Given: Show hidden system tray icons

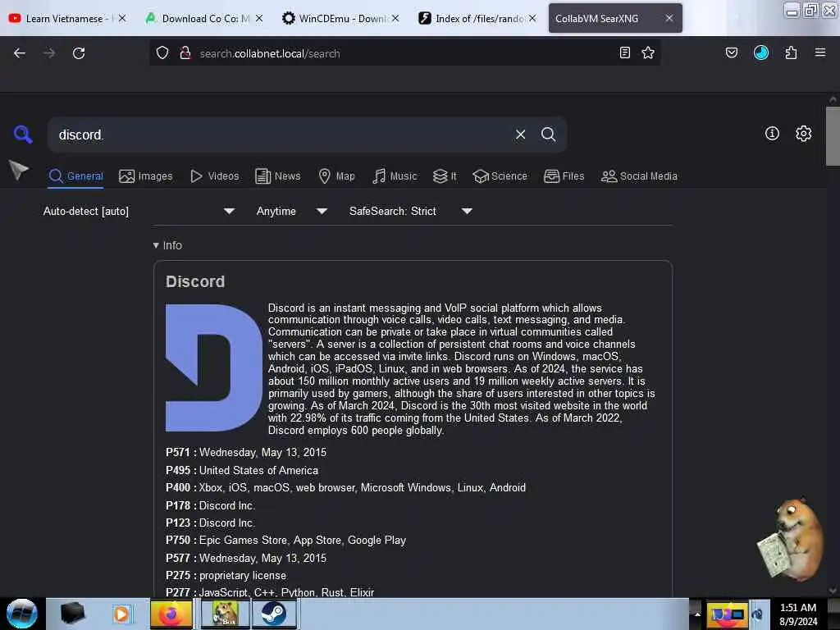Looking at the screenshot, I should 697,614.
